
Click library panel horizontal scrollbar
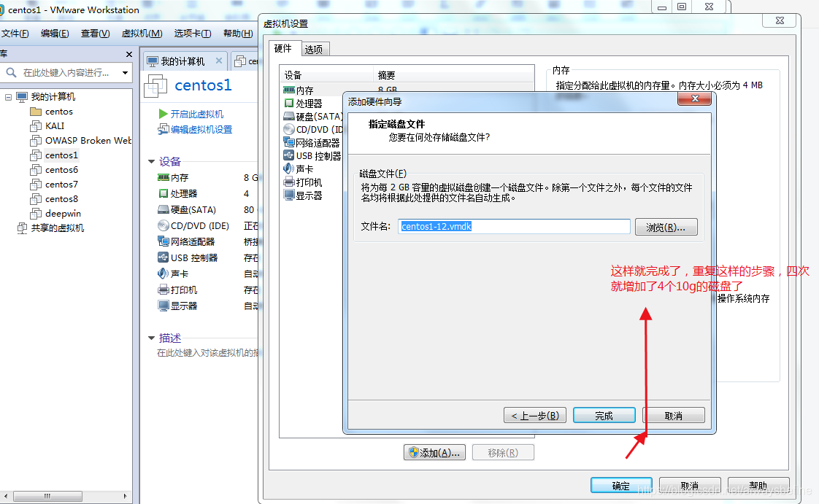click(x=47, y=496)
